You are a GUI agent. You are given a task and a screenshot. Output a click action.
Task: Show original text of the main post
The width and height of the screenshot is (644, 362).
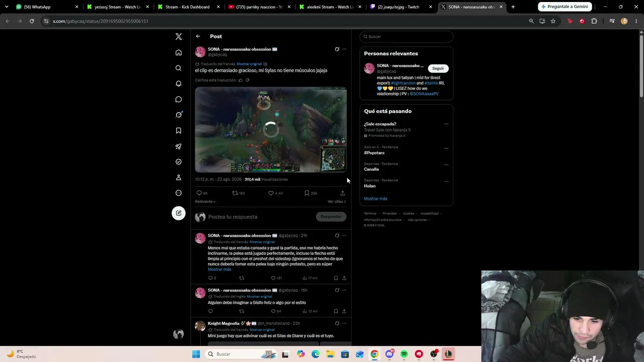click(249, 64)
